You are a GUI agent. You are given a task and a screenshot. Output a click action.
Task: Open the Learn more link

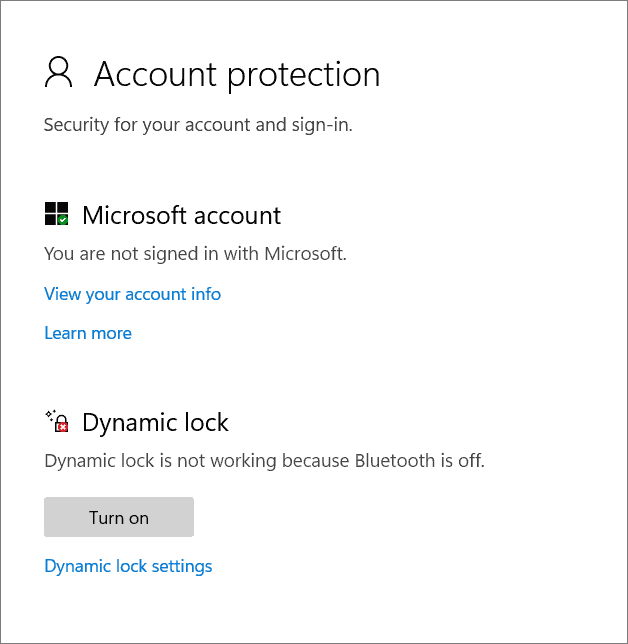tap(88, 333)
